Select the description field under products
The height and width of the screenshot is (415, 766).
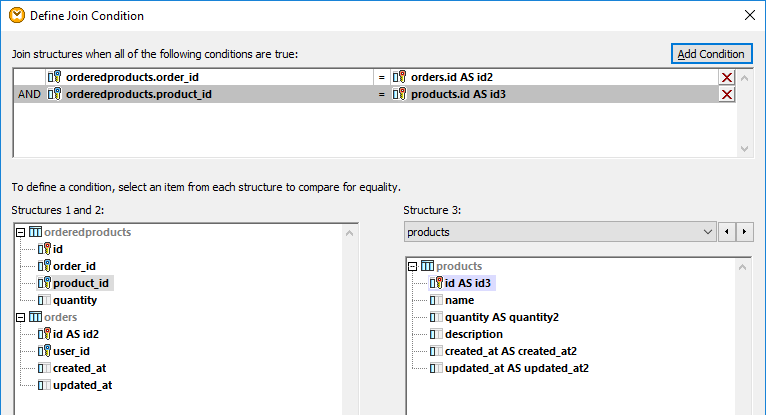tap(473, 334)
